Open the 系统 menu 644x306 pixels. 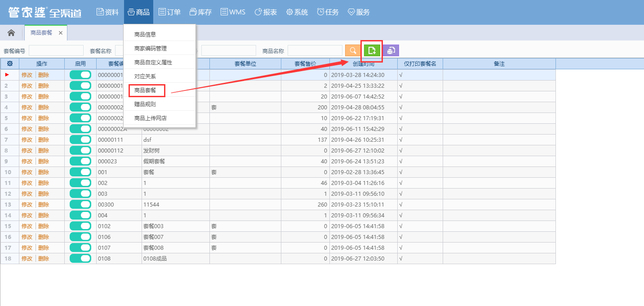click(x=297, y=12)
